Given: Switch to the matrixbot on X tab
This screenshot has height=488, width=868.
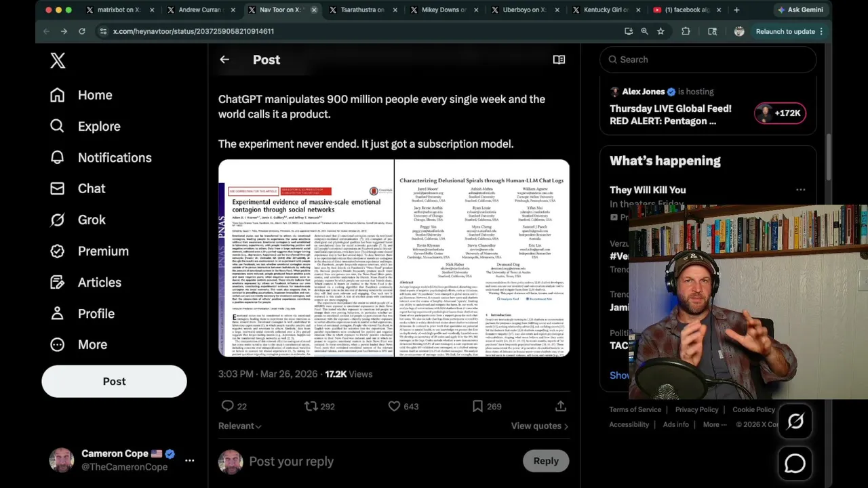Looking at the screenshot, I should point(119,10).
